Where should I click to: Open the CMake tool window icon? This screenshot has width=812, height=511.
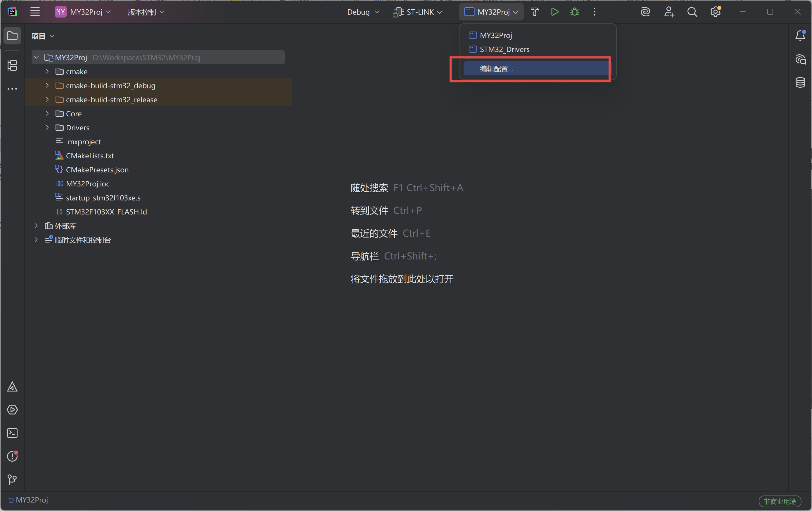coord(12,387)
